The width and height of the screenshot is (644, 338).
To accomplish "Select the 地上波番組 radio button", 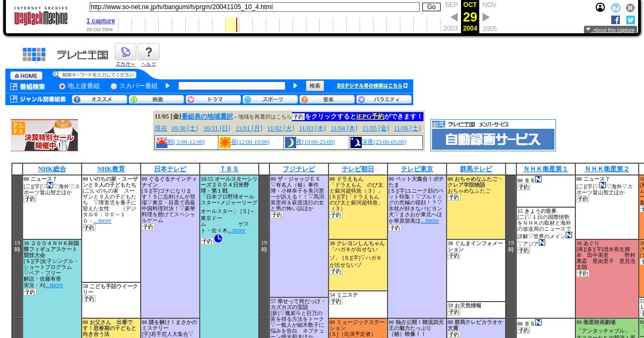I will tap(62, 86).
